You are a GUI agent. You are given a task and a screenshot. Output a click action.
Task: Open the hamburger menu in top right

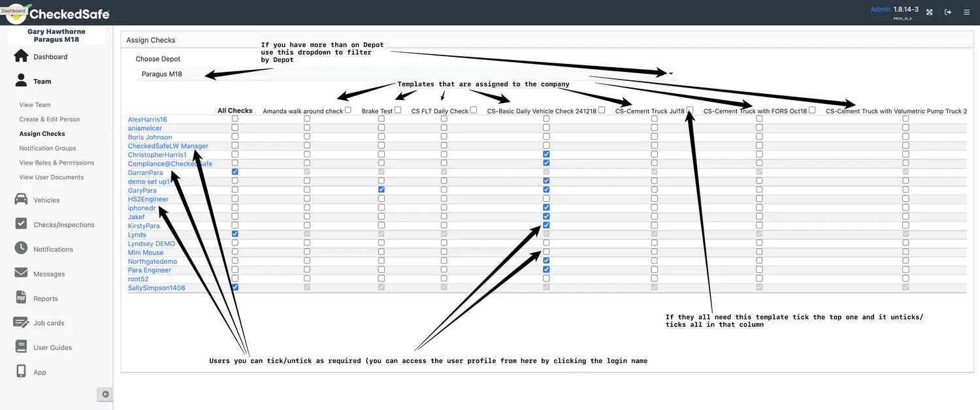click(x=966, y=12)
